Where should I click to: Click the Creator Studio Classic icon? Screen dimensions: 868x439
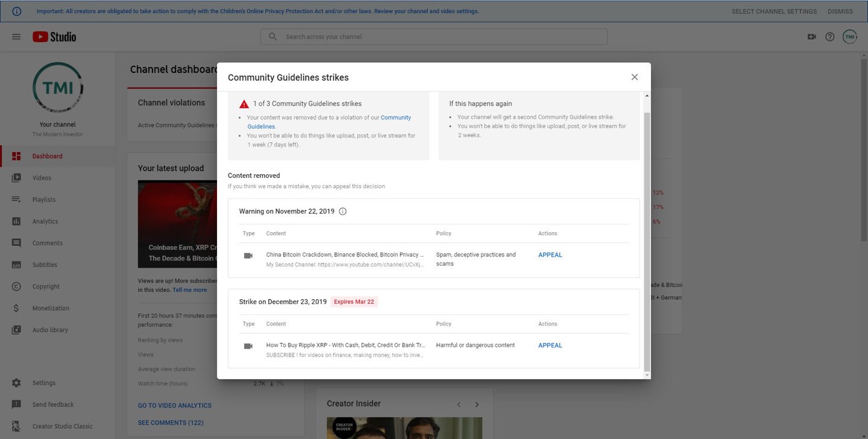point(16,426)
